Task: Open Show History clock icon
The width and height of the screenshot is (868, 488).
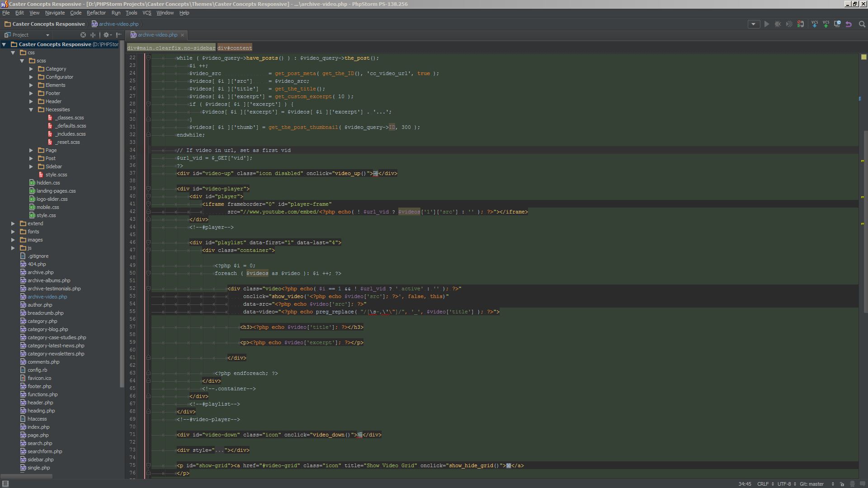Action: [x=837, y=24]
